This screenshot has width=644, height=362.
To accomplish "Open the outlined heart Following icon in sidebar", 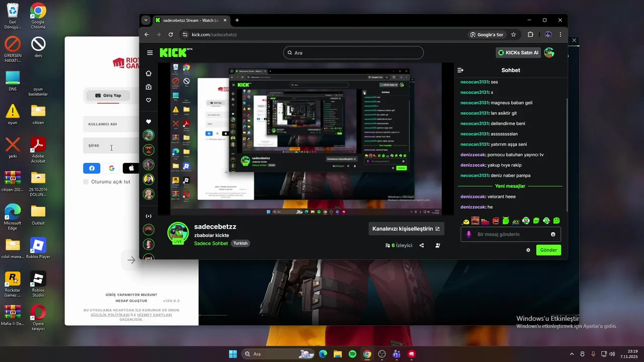I will (148, 101).
